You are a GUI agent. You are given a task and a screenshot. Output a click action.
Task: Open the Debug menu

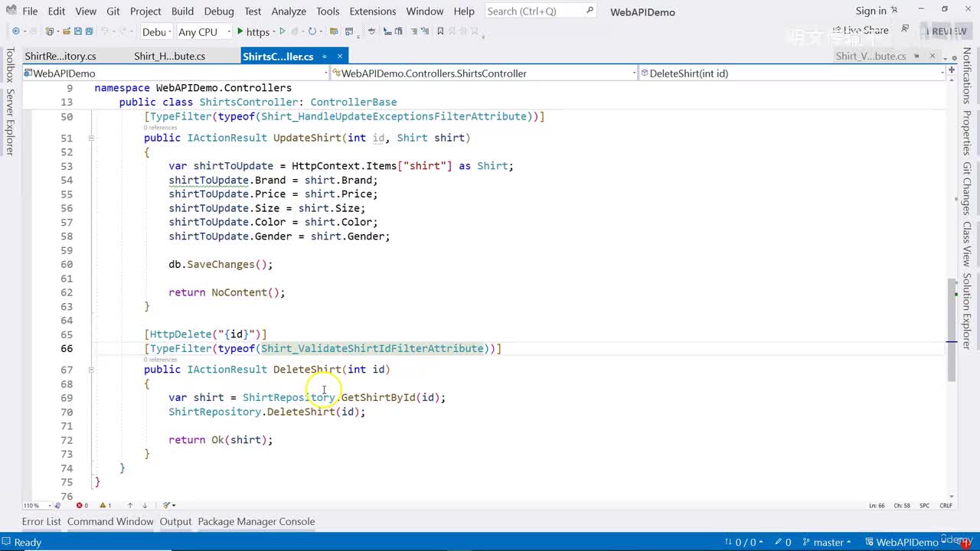click(x=219, y=11)
